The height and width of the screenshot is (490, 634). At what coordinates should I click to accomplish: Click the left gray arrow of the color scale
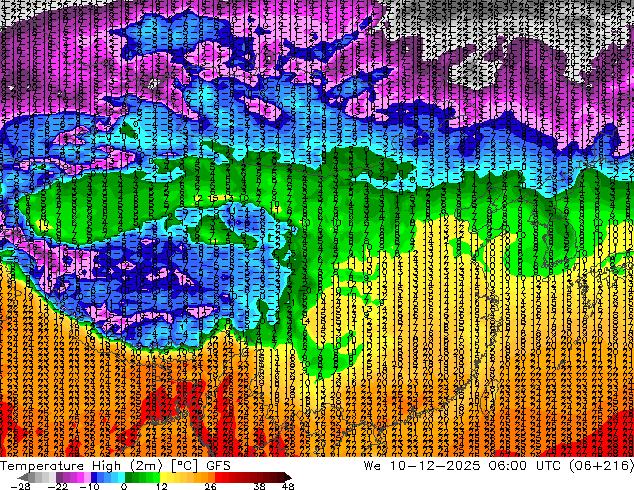(x=23, y=477)
